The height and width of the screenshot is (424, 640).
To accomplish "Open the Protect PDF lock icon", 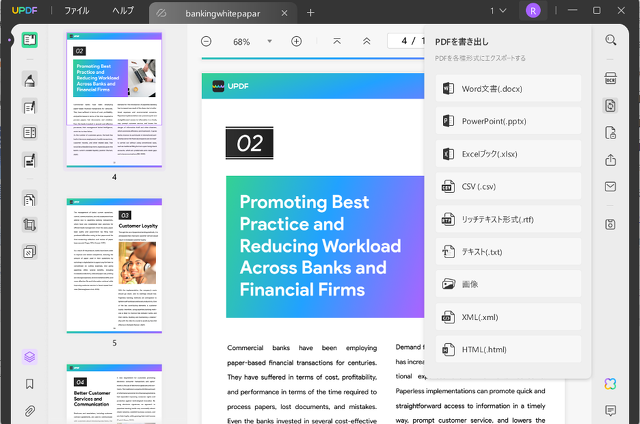I will [610, 133].
